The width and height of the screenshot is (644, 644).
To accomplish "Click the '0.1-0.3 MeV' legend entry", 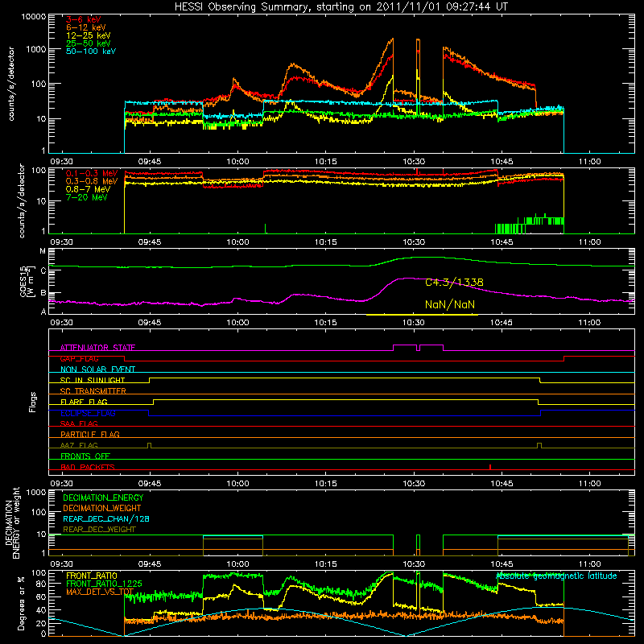I will point(92,173).
